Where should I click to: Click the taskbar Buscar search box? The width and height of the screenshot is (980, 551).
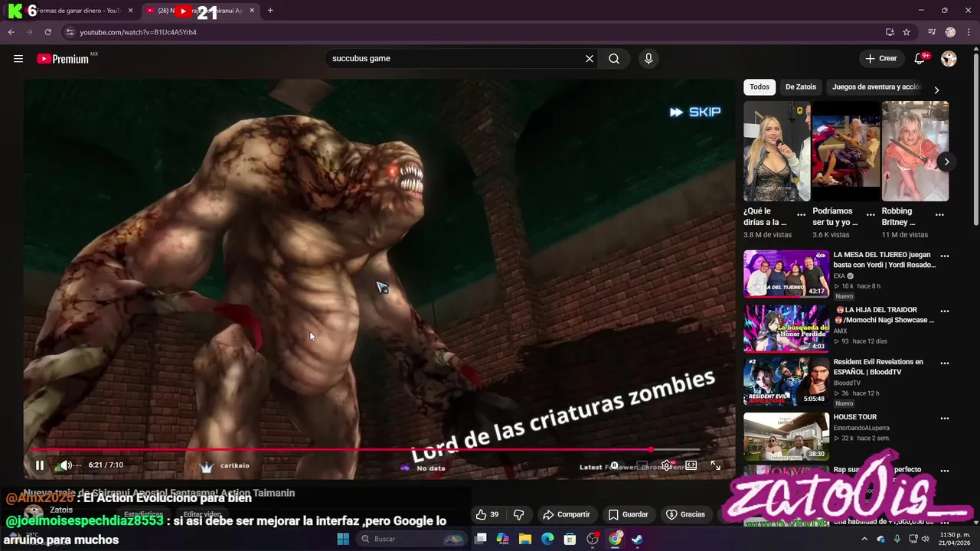click(x=412, y=539)
